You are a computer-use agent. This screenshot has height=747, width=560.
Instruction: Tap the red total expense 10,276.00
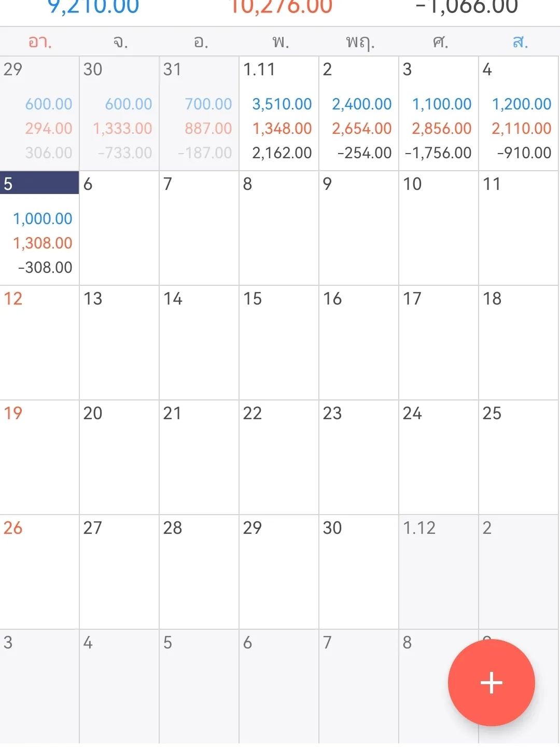pyautogui.click(x=281, y=7)
